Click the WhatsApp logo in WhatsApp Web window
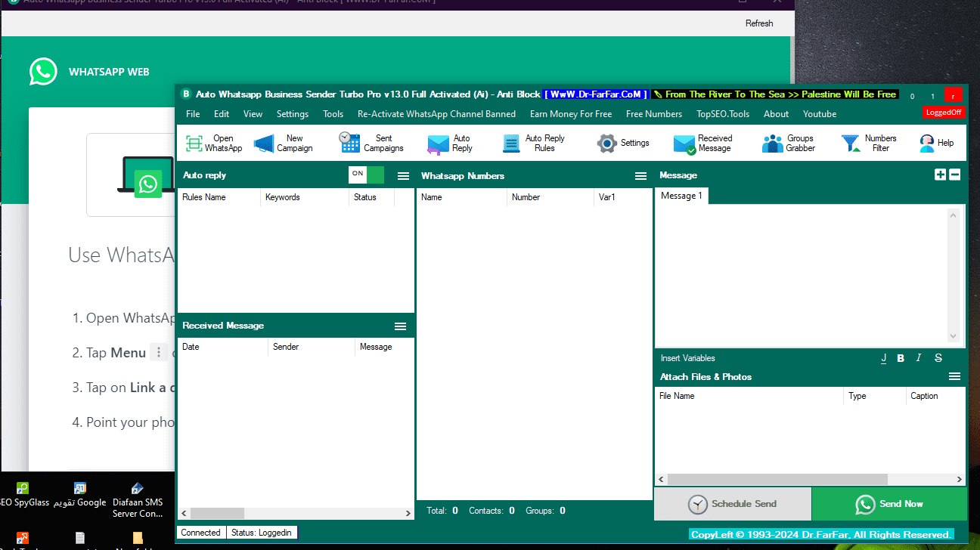 pos(43,72)
